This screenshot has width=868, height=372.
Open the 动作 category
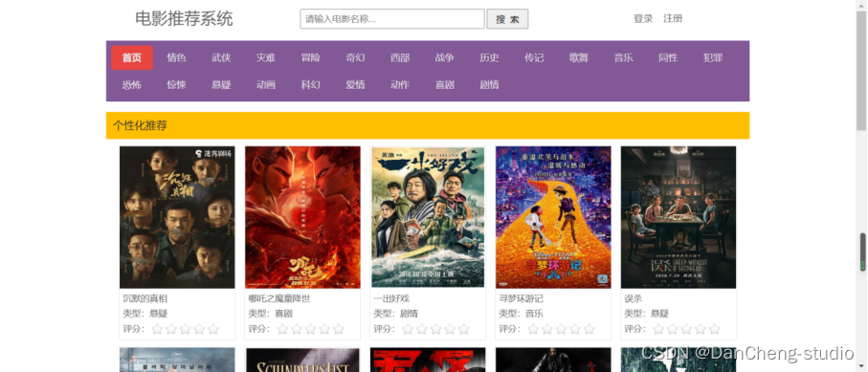(x=400, y=85)
